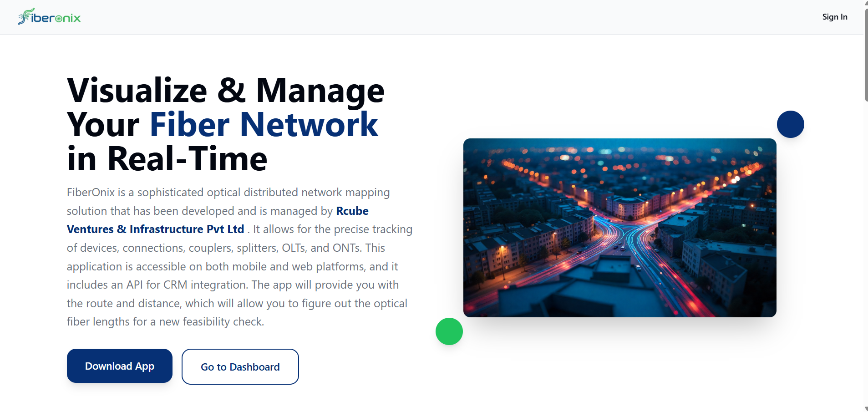This screenshot has width=868, height=412.
Task: Click the stylized F emblem of the logo
Action: pos(25,16)
